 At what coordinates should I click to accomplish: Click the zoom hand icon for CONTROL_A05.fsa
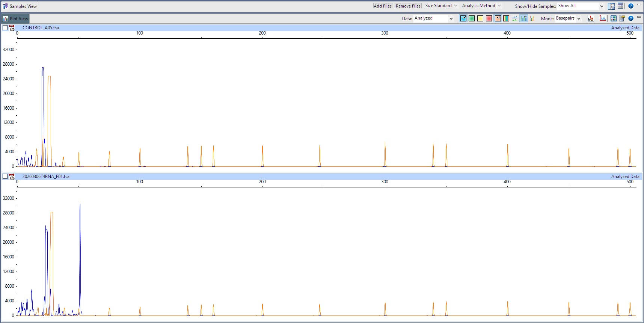(12, 28)
